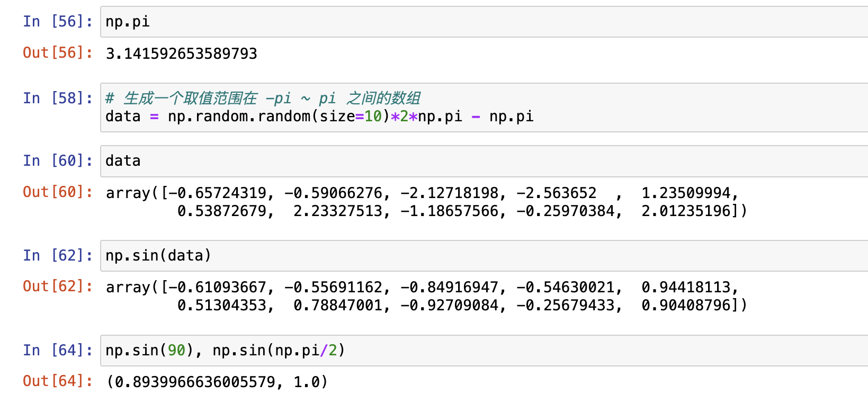Click first row of the Out[60] array output
This screenshot has width=868, height=403.
(x=422, y=193)
